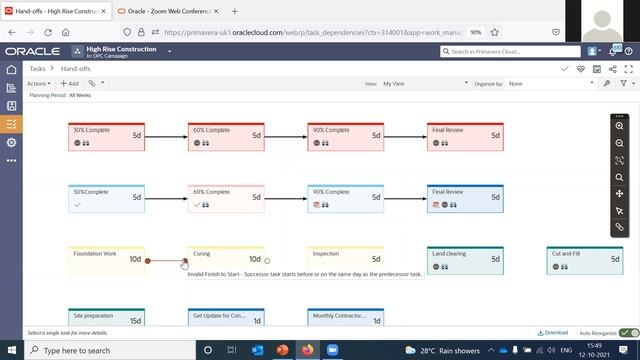Click the Download button
The width and height of the screenshot is (640, 360).
coord(553,333)
